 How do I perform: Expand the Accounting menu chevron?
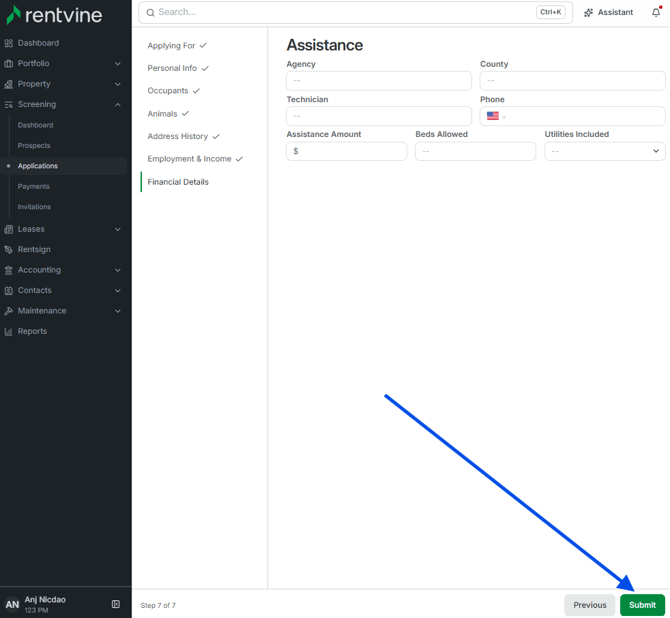(118, 270)
